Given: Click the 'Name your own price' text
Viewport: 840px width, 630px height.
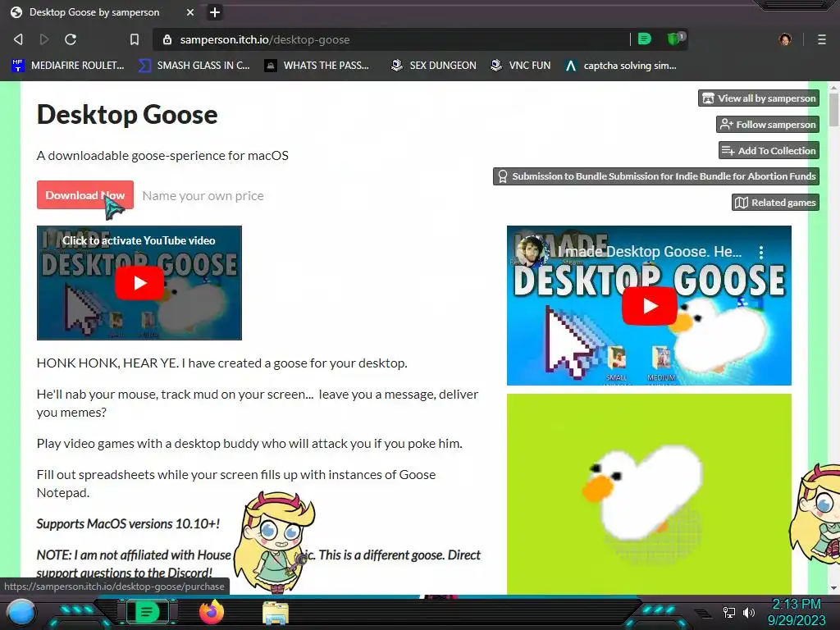Looking at the screenshot, I should pos(203,195).
